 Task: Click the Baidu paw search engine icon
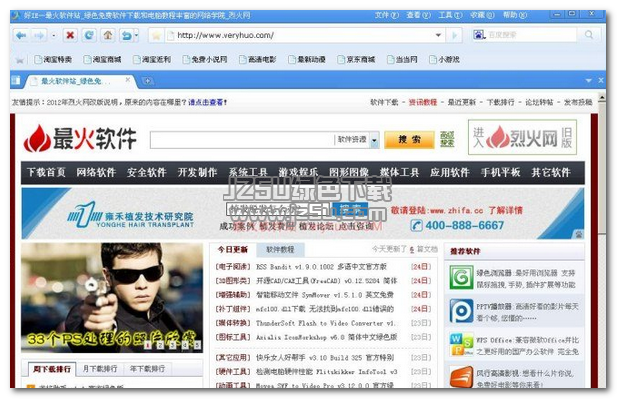coord(479,35)
